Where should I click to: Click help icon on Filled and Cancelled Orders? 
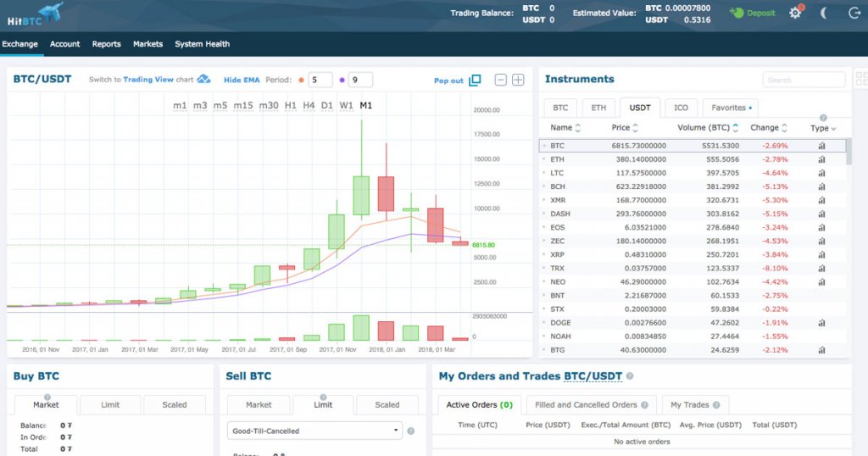[644, 405]
